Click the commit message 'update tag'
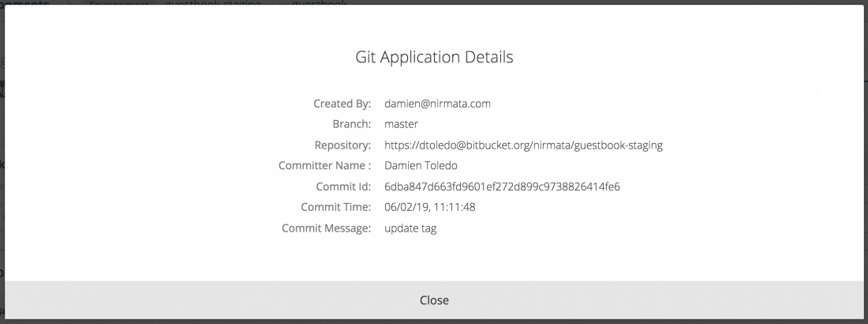Screen dimensions: 868x324 pyautogui.click(x=410, y=228)
